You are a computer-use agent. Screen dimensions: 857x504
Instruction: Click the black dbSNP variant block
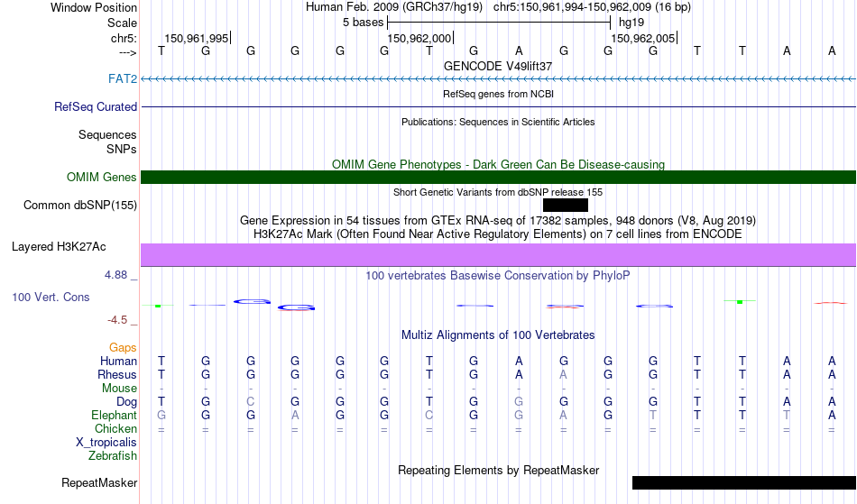click(566, 205)
